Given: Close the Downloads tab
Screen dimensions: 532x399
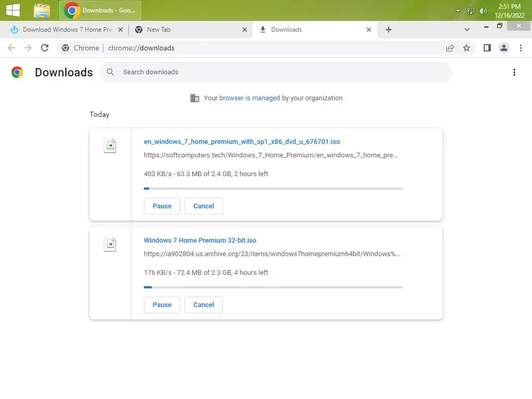Looking at the screenshot, I should pos(369,30).
